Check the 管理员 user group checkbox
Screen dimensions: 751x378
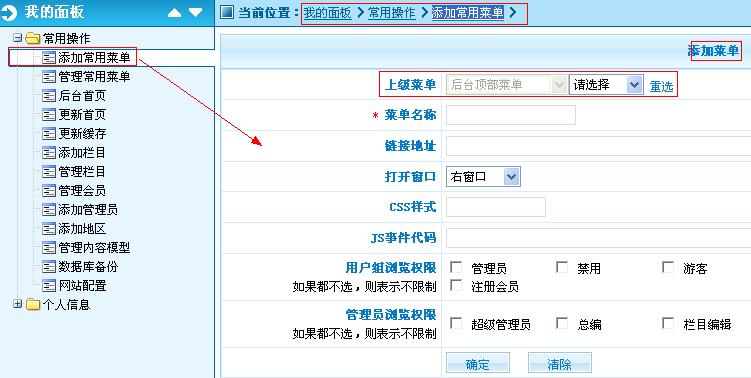[x=456, y=267]
